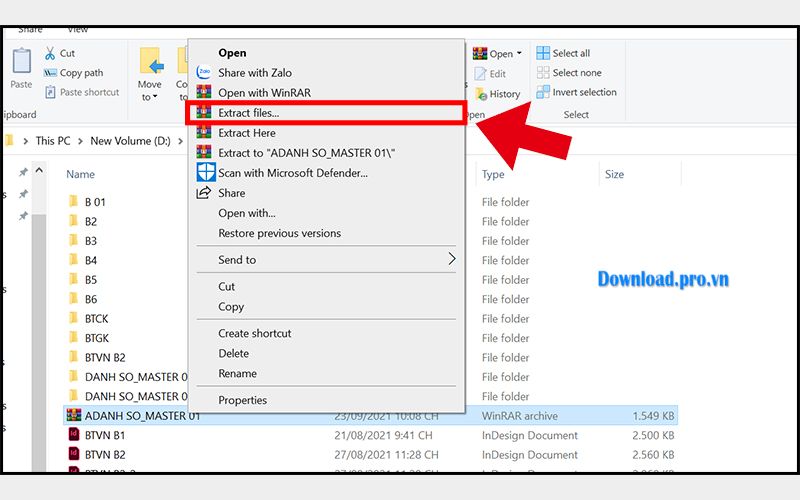Choose Copy in the context menu
The image size is (800, 500).
pyautogui.click(x=231, y=306)
